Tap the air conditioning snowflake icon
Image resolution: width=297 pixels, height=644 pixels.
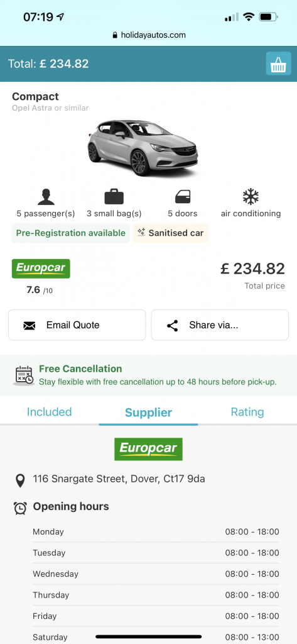coord(251,197)
